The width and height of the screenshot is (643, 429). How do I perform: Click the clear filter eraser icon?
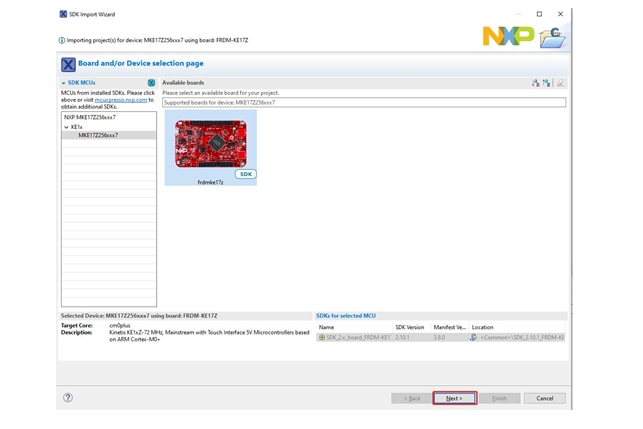(561, 83)
